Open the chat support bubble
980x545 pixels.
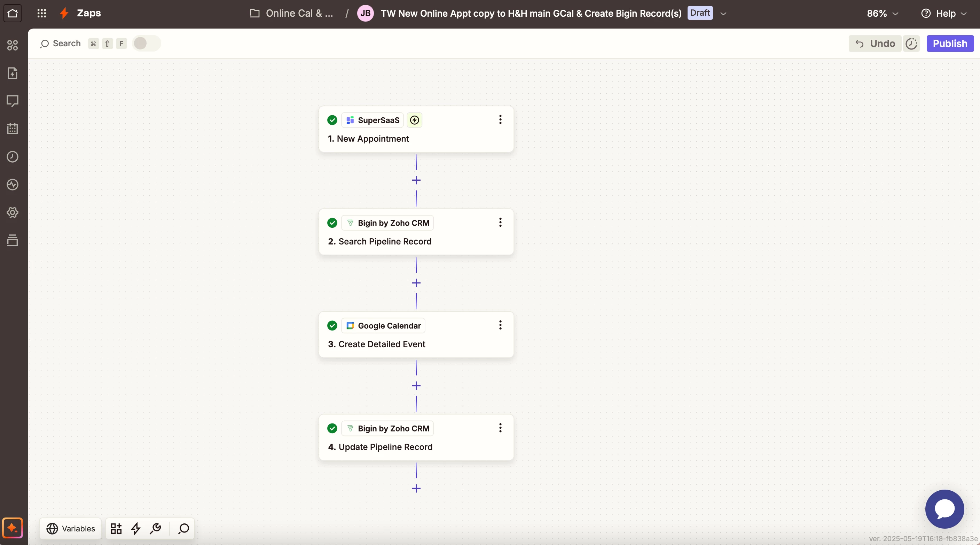944,509
